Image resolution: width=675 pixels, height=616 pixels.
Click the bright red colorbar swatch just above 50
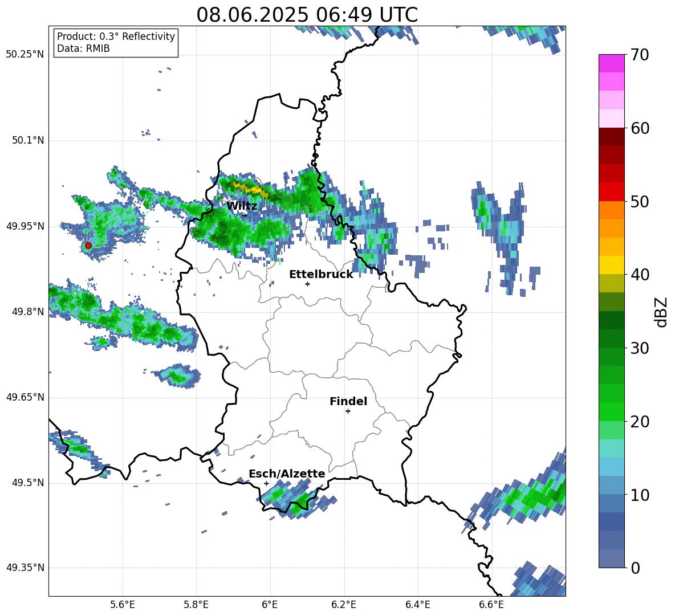click(611, 192)
